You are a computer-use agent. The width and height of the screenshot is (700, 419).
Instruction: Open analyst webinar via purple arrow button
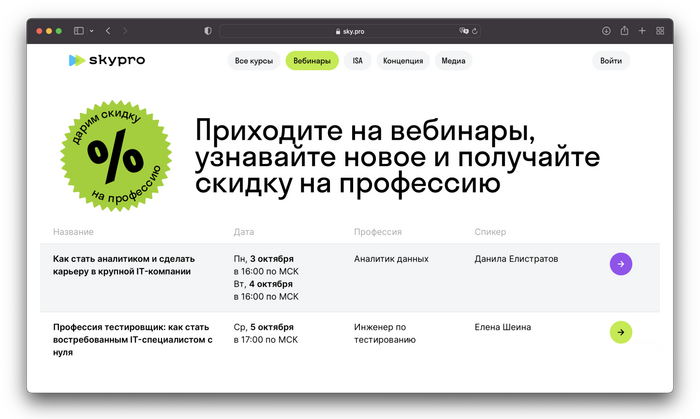click(621, 264)
